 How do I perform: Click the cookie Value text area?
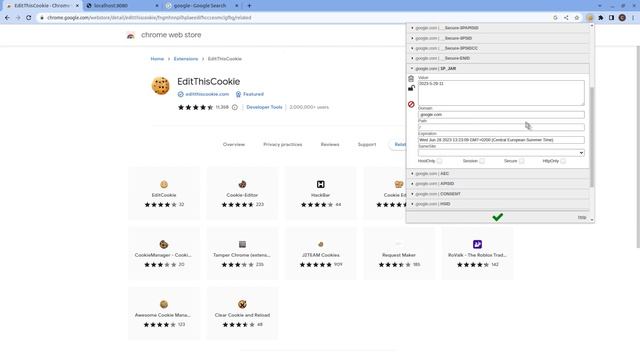coord(501,93)
